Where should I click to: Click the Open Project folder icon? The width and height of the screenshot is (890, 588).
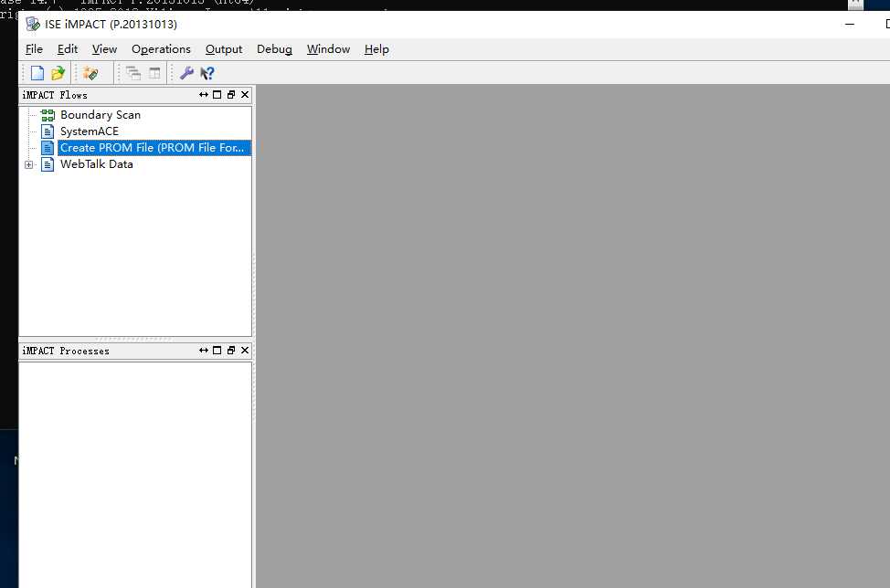pos(58,73)
